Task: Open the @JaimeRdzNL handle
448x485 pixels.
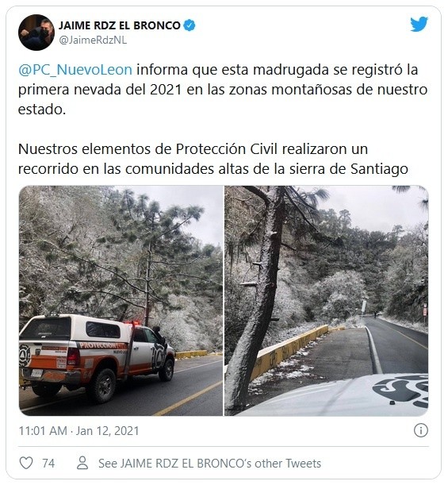Action: (93, 40)
